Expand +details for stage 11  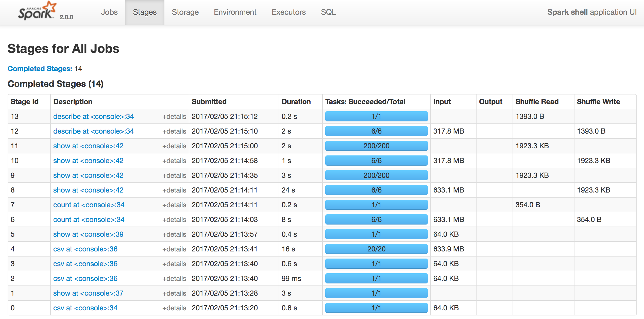(x=174, y=146)
